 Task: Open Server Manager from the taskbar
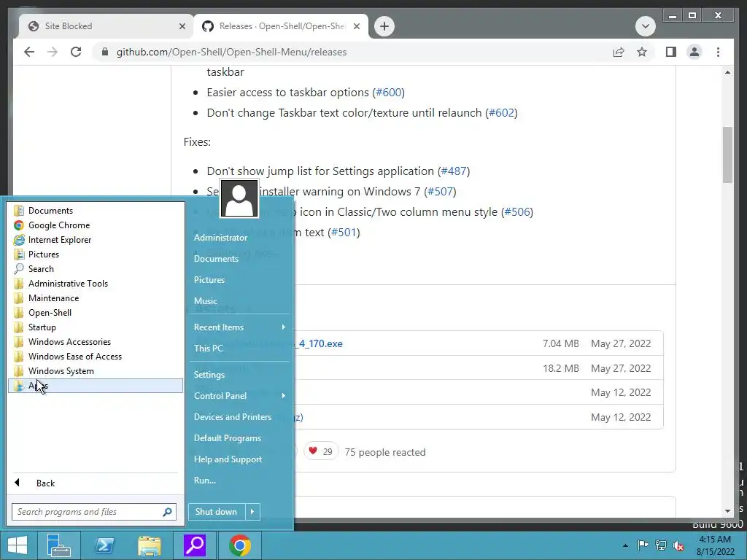(59, 545)
